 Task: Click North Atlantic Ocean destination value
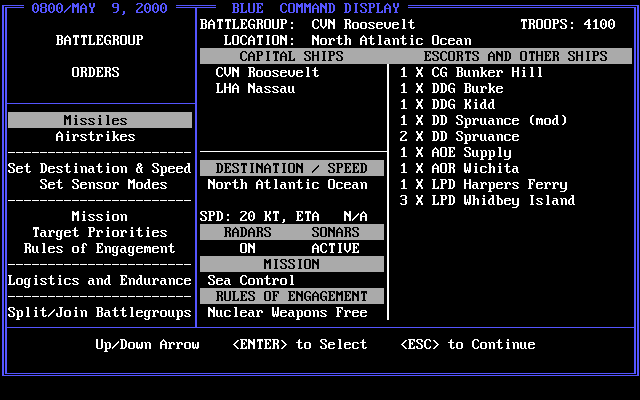coord(287,184)
